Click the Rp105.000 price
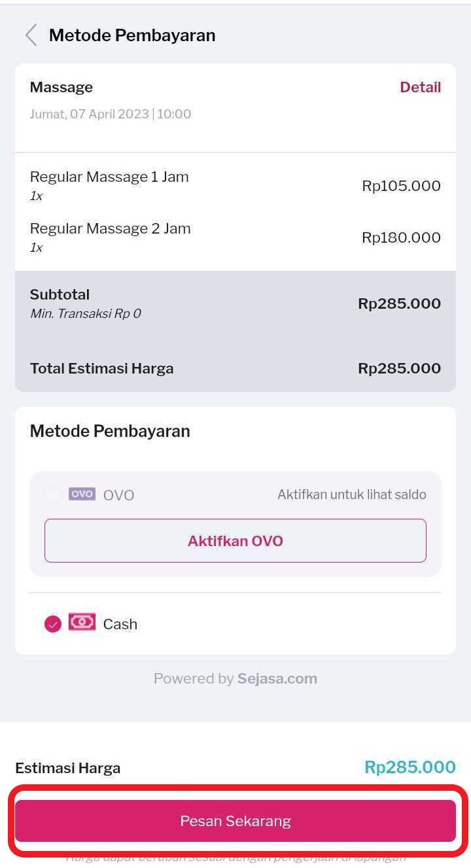This screenshot has width=471, height=868. coord(401,186)
